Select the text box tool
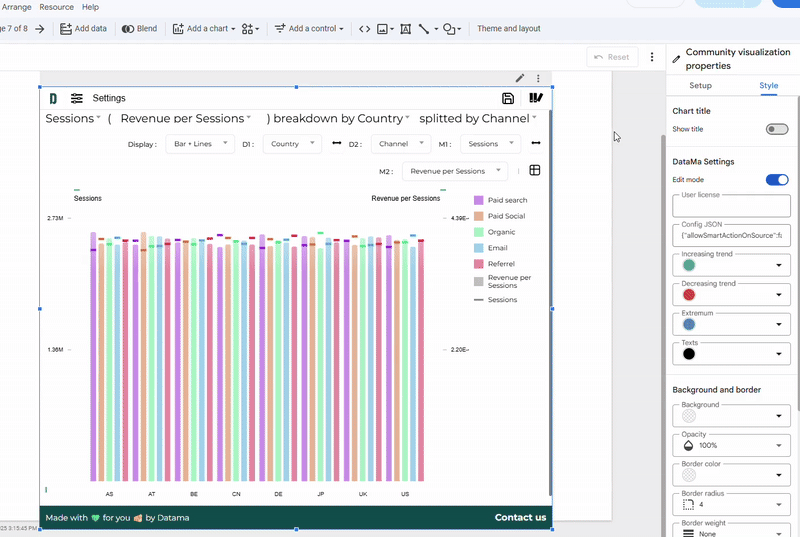Viewport: 800px width, 537px height. pos(405,29)
